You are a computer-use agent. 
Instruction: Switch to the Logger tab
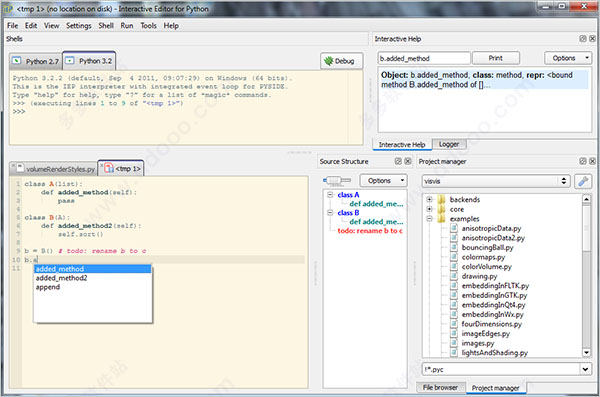449,144
